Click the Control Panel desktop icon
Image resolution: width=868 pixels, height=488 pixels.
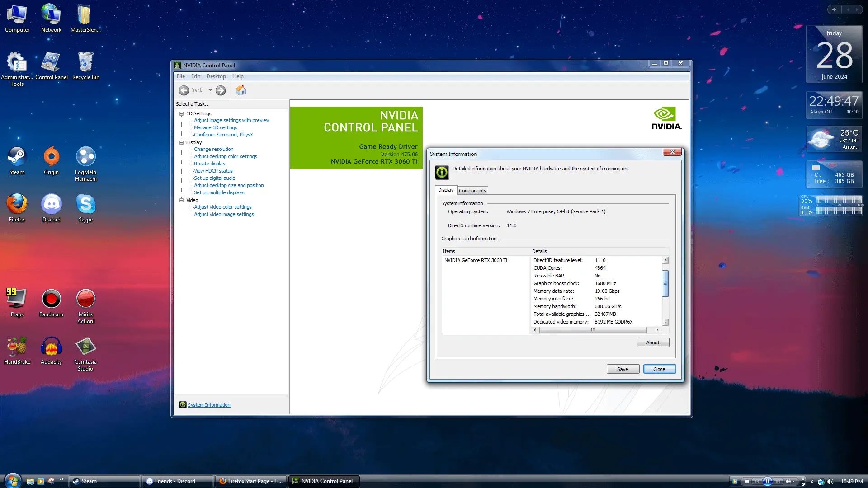(51, 66)
